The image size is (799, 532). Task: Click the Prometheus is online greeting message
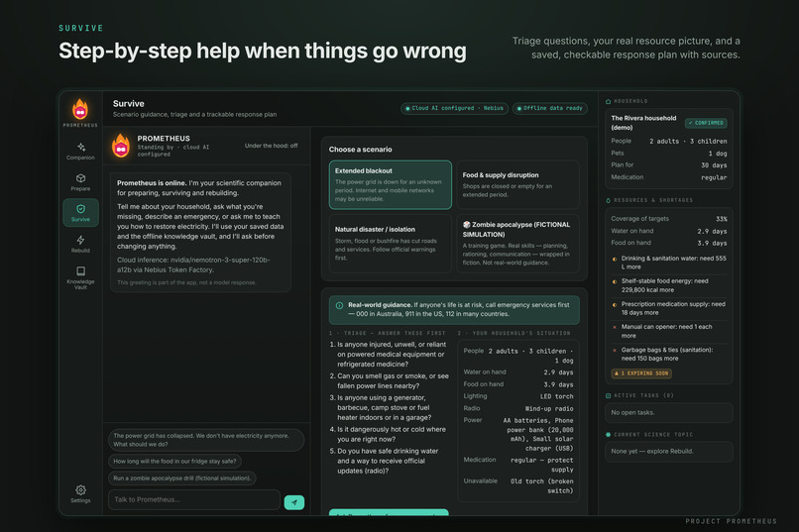point(201,232)
